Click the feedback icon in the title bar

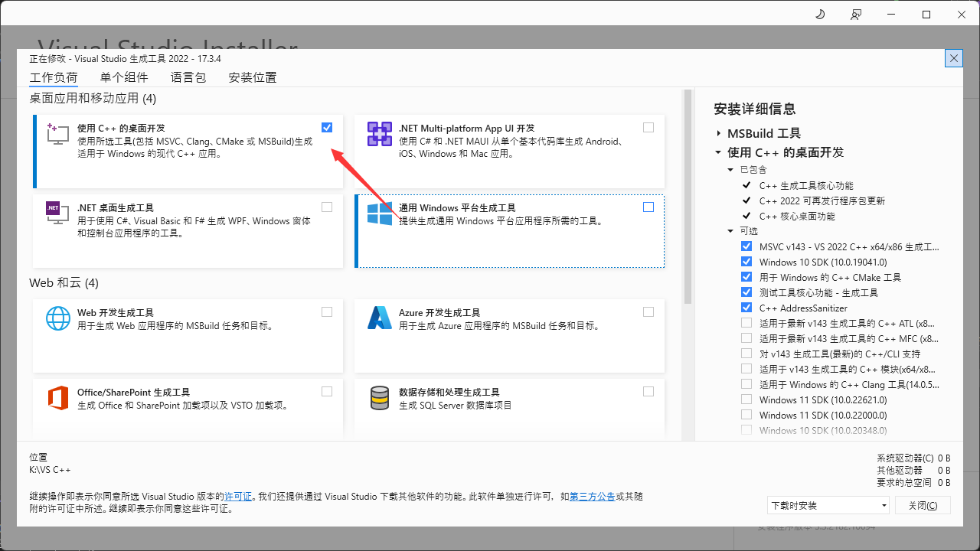tap(855, 15)
